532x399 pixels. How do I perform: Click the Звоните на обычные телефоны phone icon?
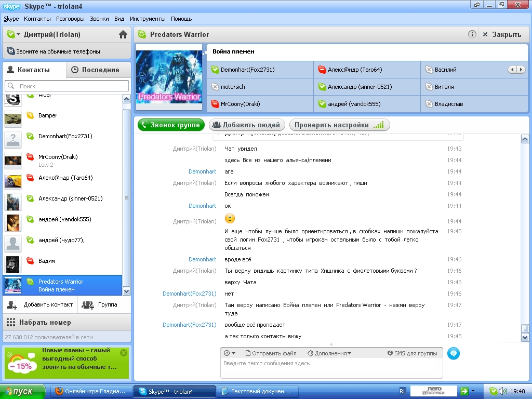pyautogui.click(x=11, y=51)
